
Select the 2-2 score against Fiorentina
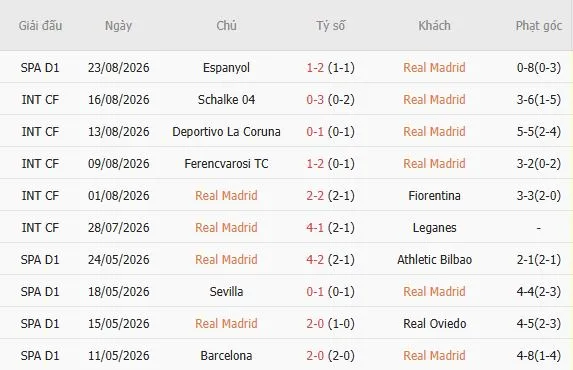tap(315, 196)
